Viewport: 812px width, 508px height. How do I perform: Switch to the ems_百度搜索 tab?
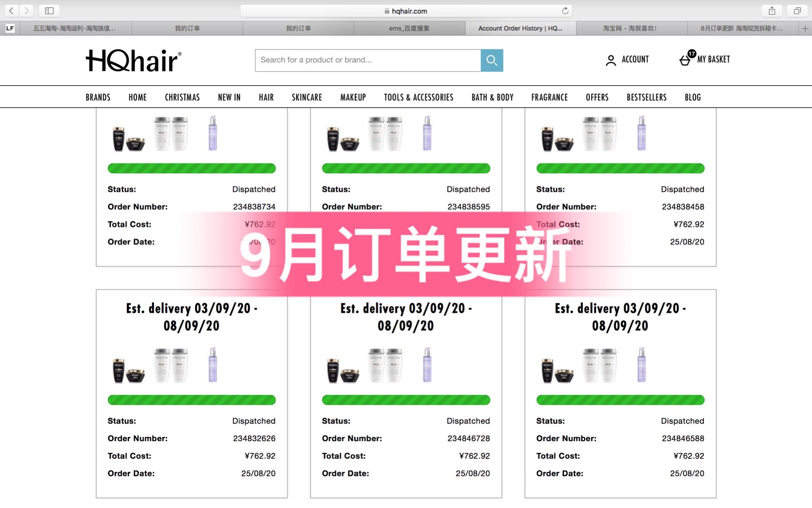(x=409, y=28)
